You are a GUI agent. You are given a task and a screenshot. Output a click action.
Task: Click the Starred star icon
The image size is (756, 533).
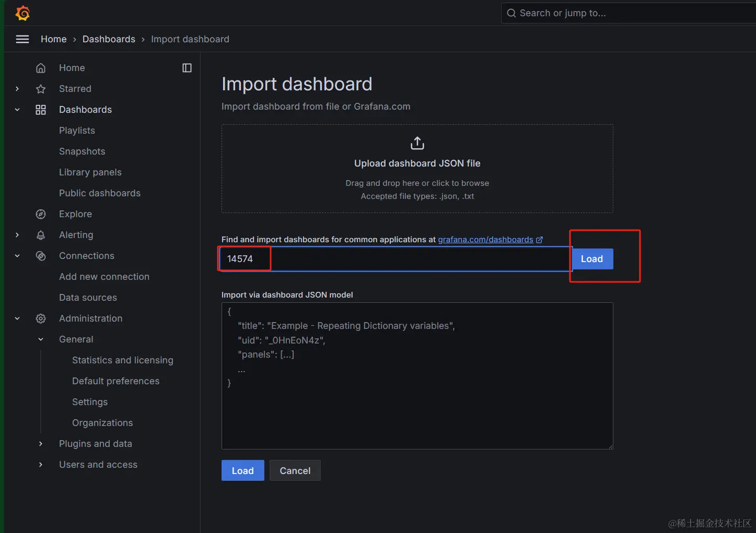point(41,89)
